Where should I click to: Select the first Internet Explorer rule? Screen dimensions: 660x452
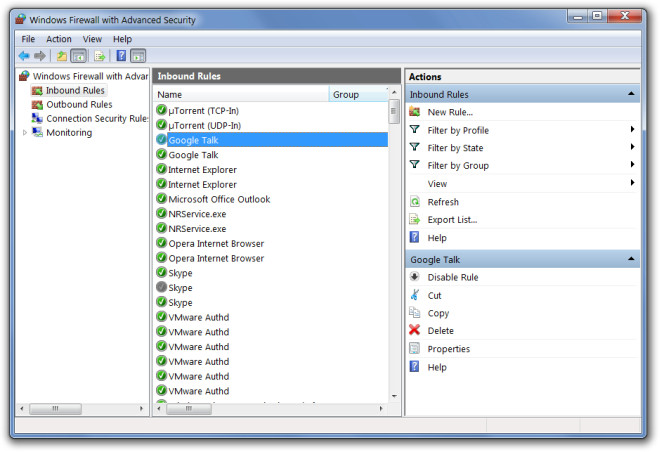[x=202, y=170]
